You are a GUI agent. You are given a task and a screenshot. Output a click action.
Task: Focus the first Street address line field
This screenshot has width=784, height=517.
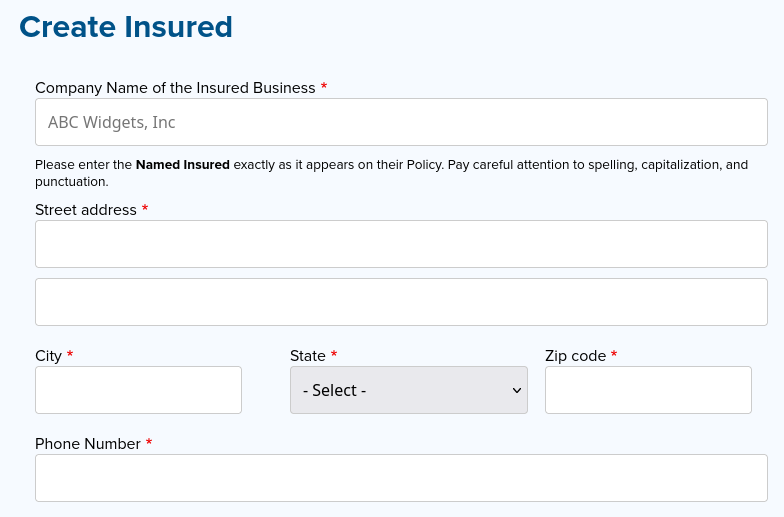pos(401,244)
